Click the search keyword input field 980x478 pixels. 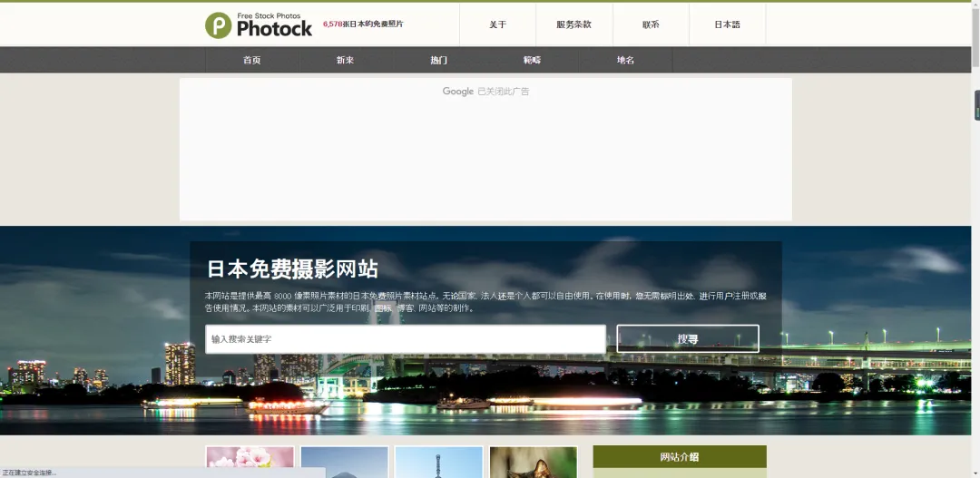click(405, 339)
